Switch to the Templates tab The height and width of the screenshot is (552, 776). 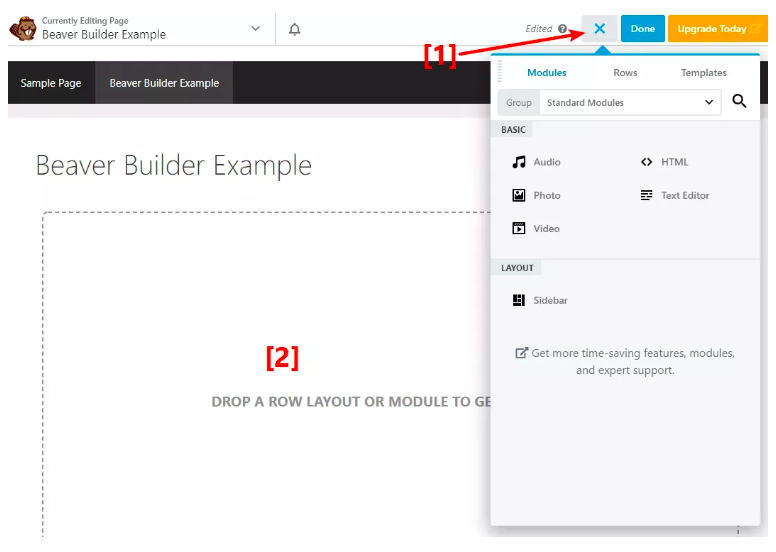click(703, 73)
